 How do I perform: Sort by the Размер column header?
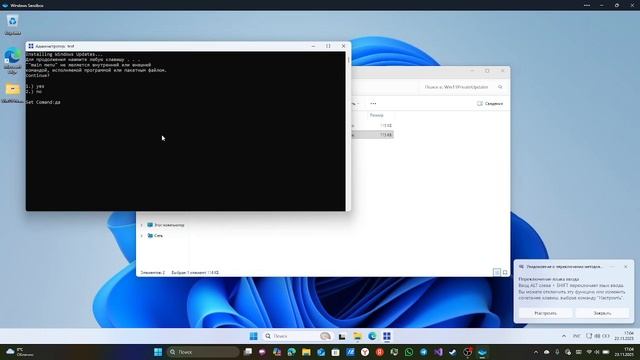click(376, 116)
